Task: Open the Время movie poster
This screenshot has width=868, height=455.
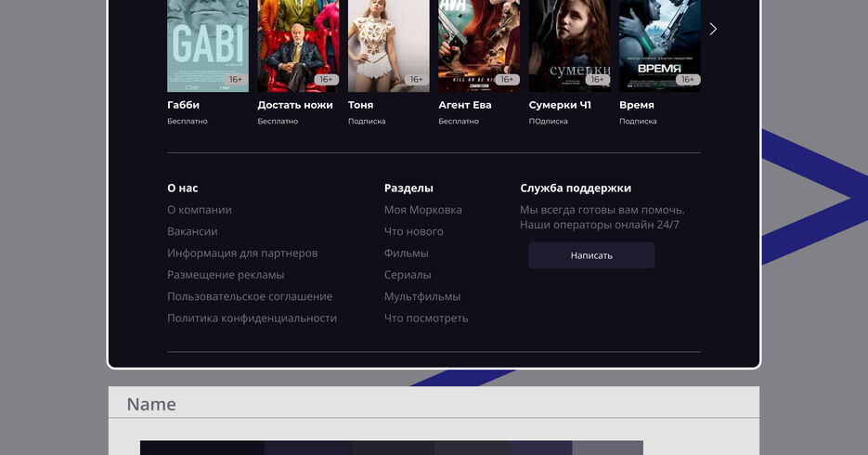Action: coord(660,45)
